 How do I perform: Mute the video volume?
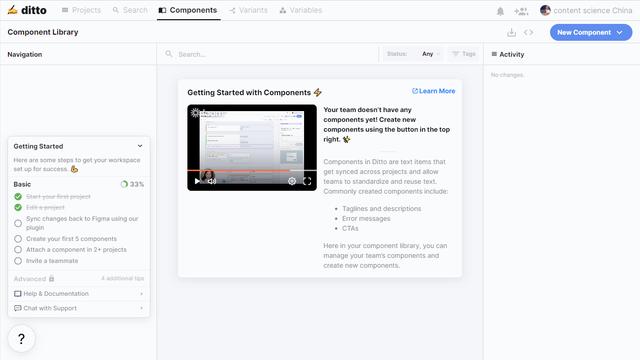click(x=212, y=181)
